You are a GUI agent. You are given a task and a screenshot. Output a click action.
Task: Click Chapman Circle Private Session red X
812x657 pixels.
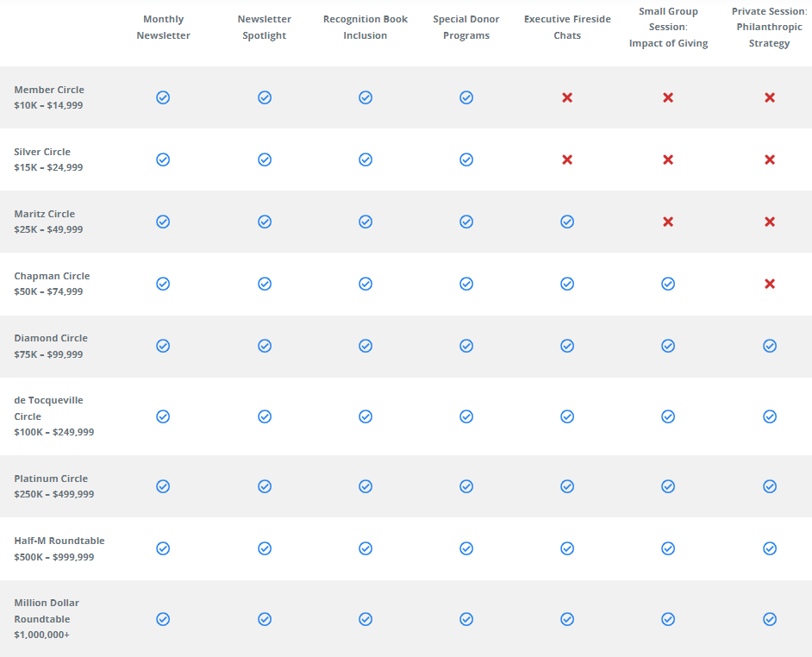pyautogui.click(x=770, y=284)
